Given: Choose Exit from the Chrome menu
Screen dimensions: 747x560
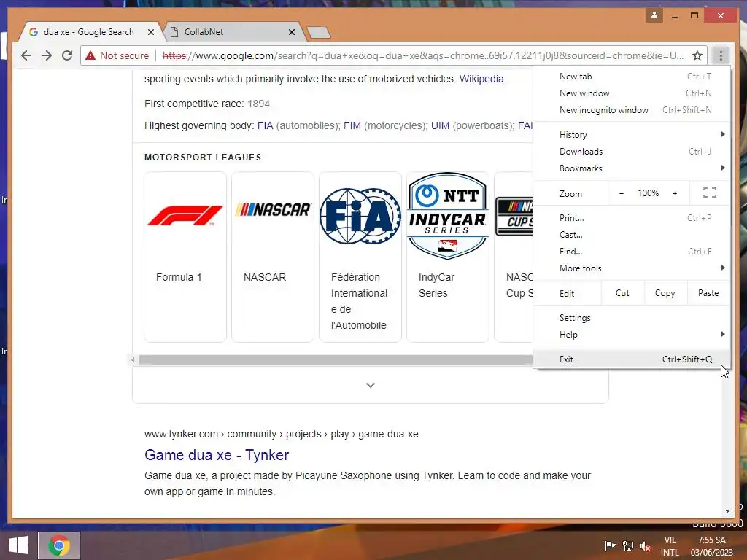Looking at the screenshot, I should (632, 359).
